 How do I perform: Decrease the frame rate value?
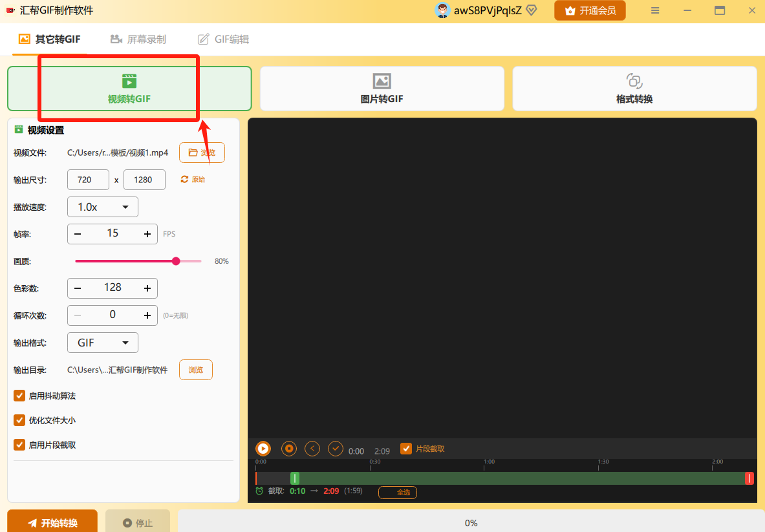click(x=78, y=234)
